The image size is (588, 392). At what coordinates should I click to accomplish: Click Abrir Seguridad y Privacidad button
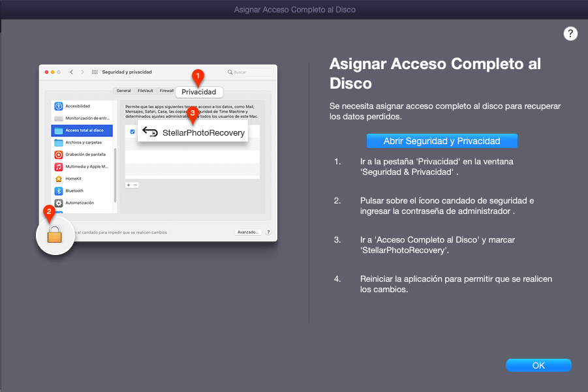click(x=442, y=141)
